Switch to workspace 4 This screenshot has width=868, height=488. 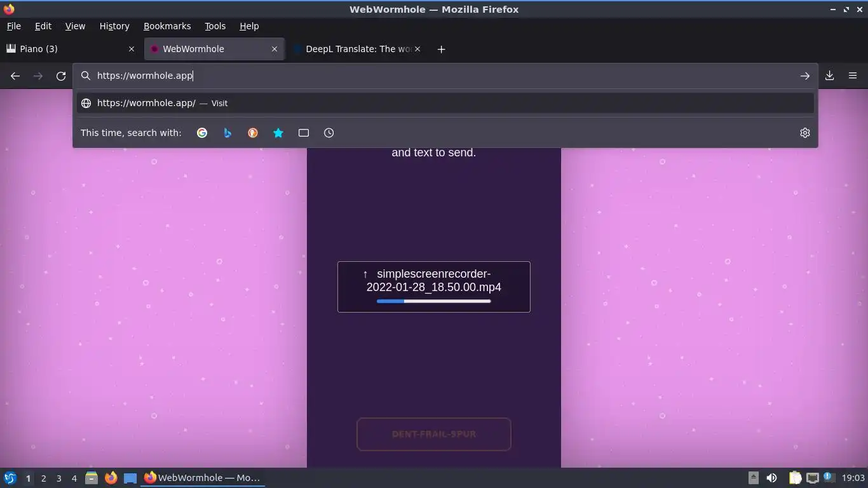[x=74, y=478]
